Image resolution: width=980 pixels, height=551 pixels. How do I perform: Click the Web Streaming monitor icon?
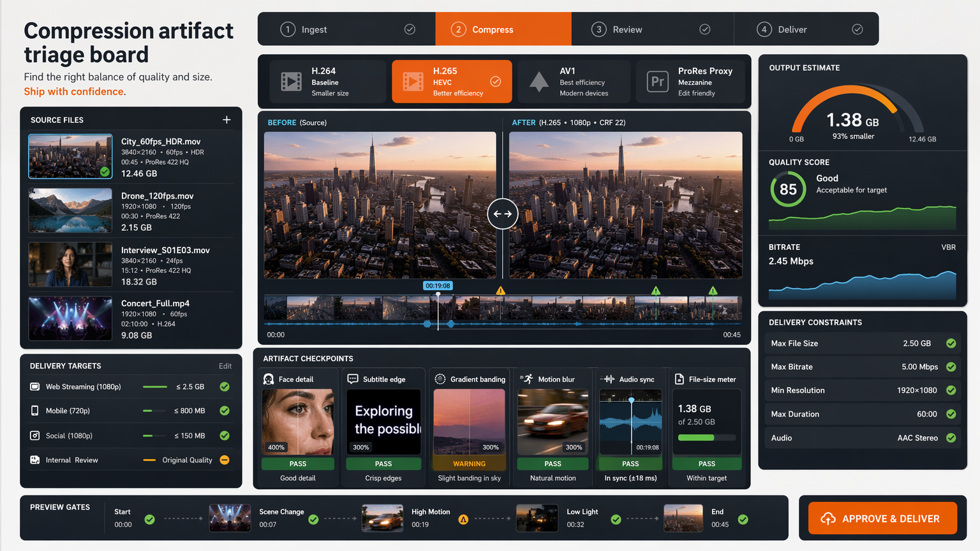(34, 386)
